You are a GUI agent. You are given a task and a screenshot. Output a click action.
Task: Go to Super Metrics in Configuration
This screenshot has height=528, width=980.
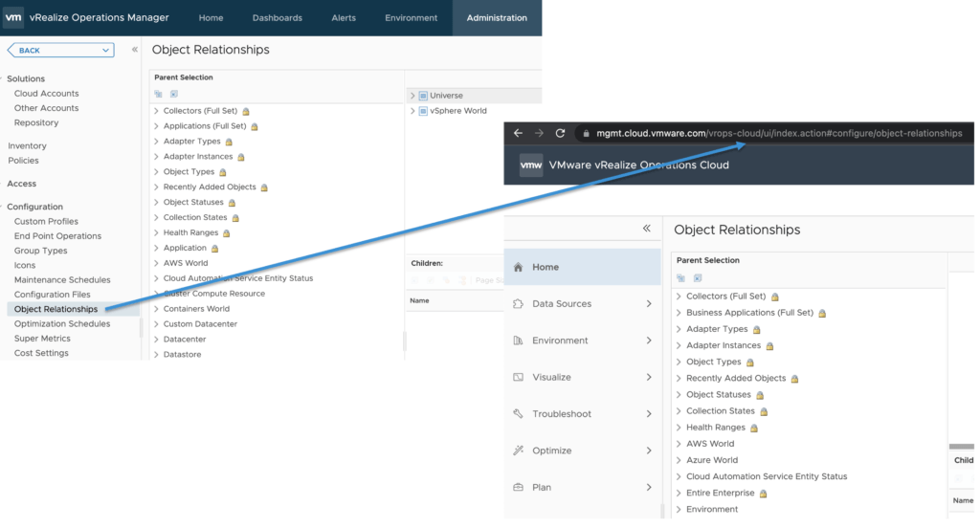42,339
